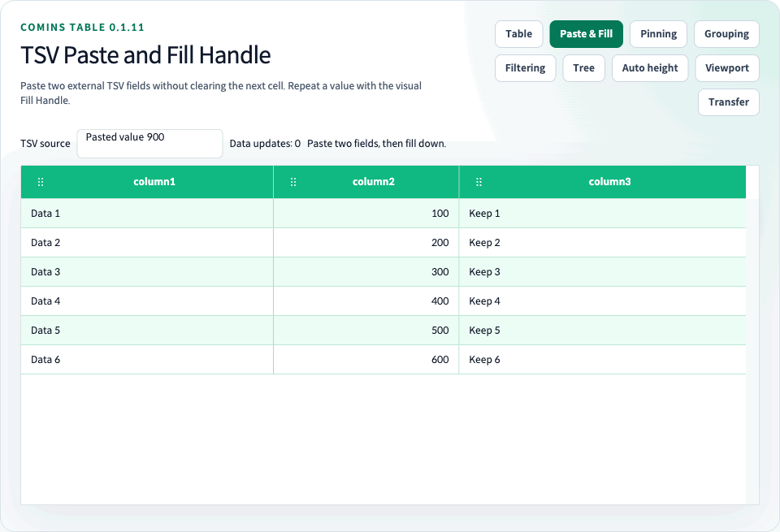
Task: Sort by the column2 header
Action: pos(373,182)
